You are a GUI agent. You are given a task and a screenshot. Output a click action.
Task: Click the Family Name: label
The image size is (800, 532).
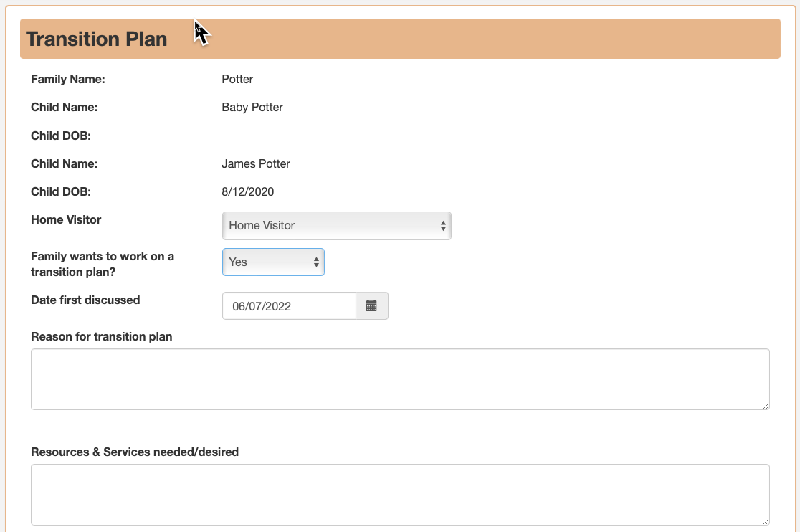68,79
